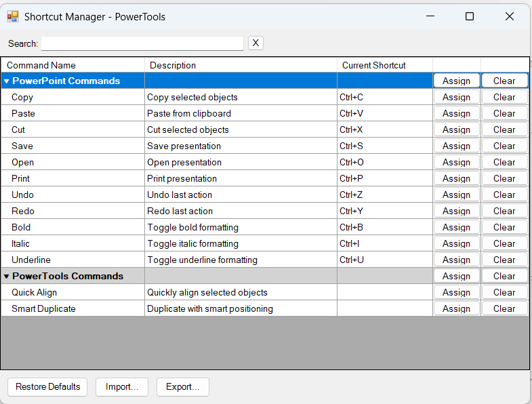This screenshot has width=532, height=404.
Task: Clear the shortcut for Paste
Action: point(504,113)
